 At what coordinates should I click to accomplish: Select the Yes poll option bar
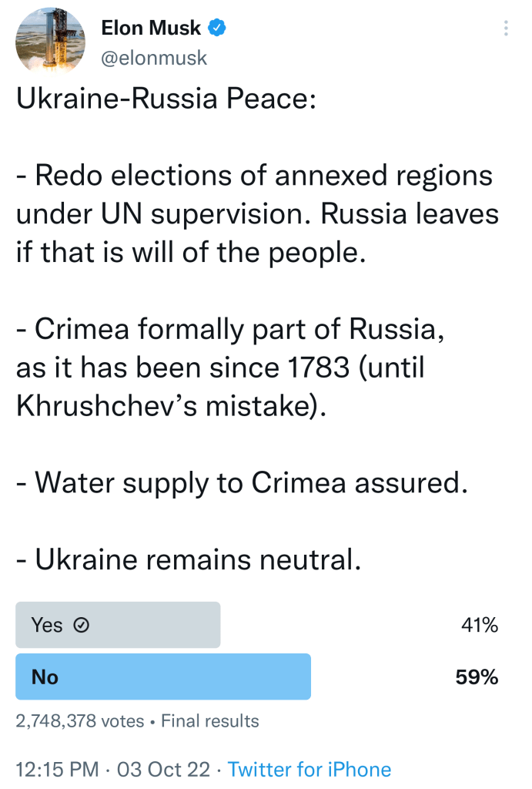pos(118,625)
